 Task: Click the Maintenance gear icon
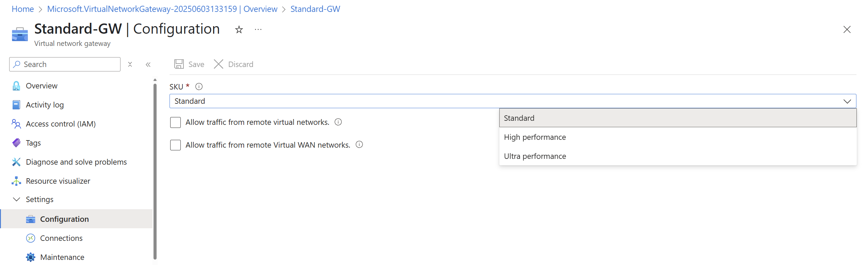pos(31,257)
